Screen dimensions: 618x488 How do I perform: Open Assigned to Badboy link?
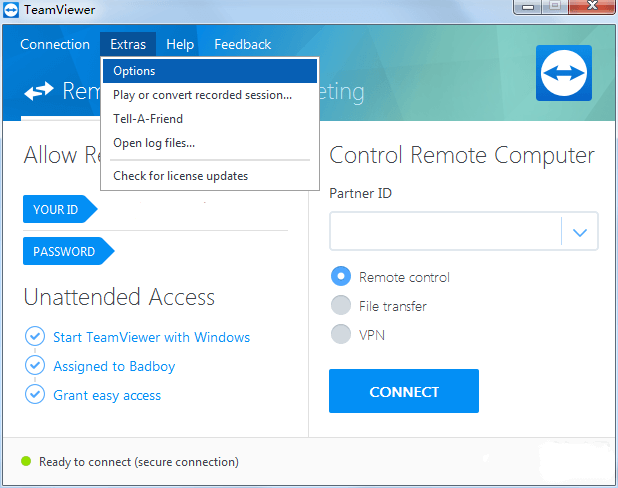(114, 367)
